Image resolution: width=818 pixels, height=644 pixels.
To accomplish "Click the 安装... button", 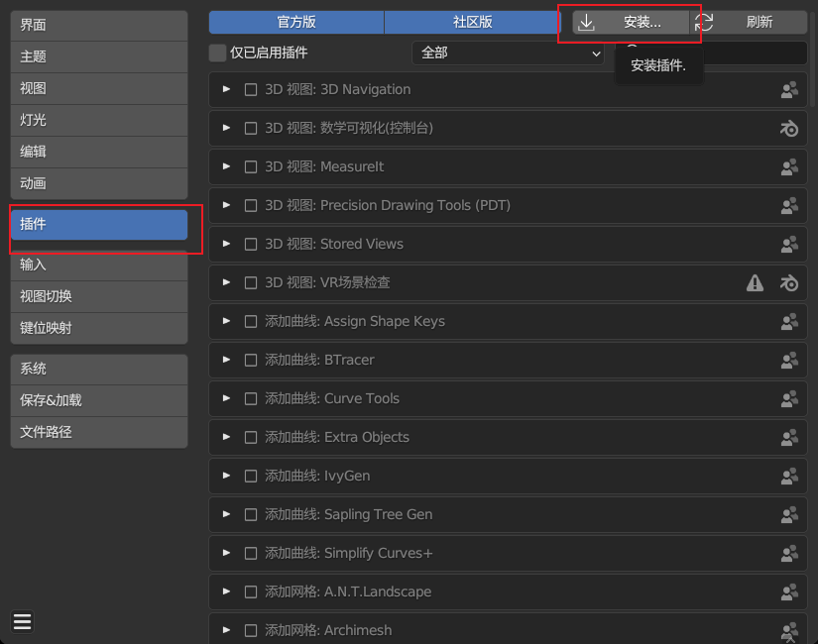I will [x=631, y=23].
